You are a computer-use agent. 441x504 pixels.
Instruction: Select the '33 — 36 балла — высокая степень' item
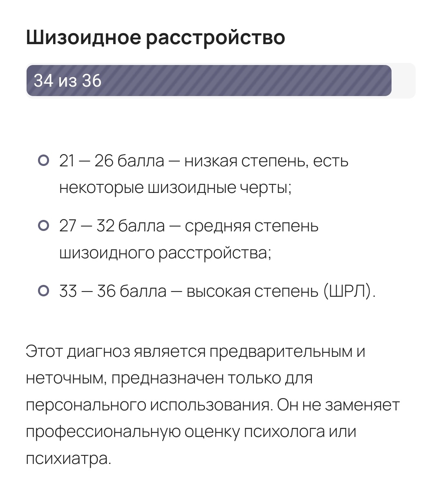click(217, 291)
